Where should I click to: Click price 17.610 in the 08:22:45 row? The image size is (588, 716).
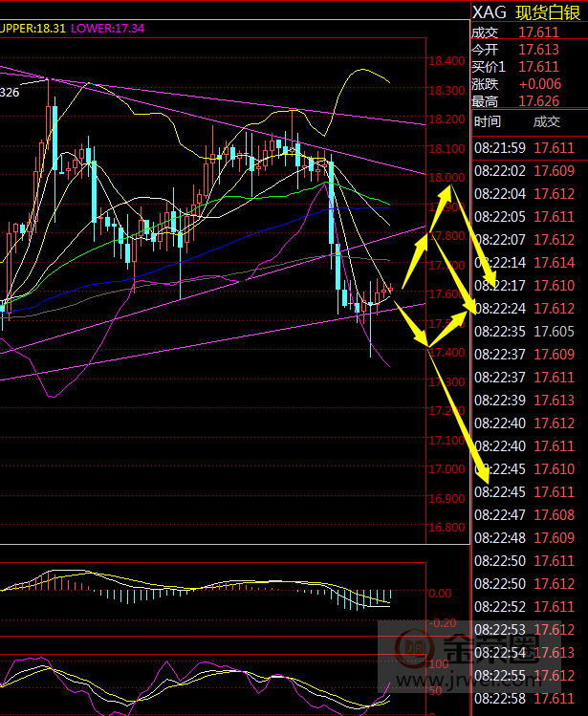click(x=555, y=469)
